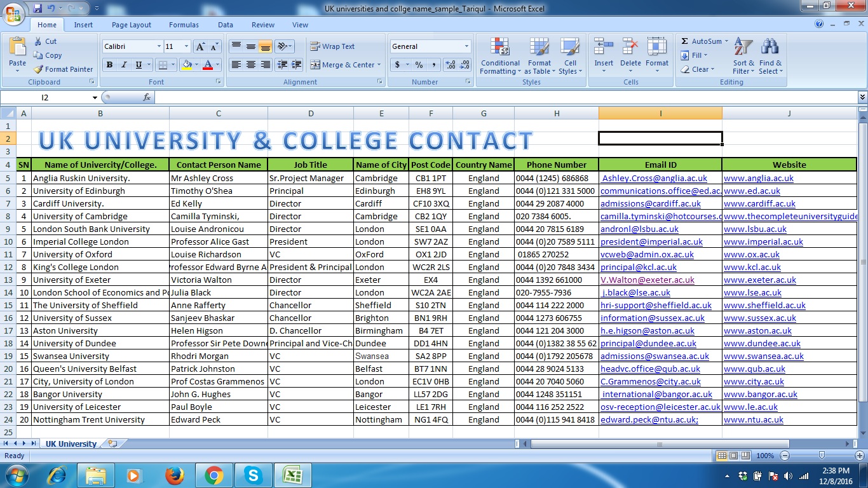Open the General number format dropdown
The height and width of the screenshot is (488, 868).
466,46
